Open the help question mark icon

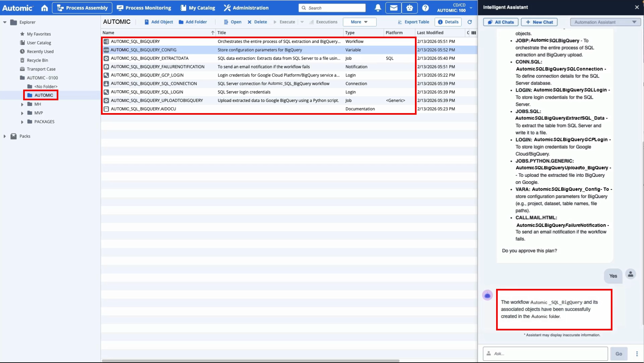pos(425,8)
